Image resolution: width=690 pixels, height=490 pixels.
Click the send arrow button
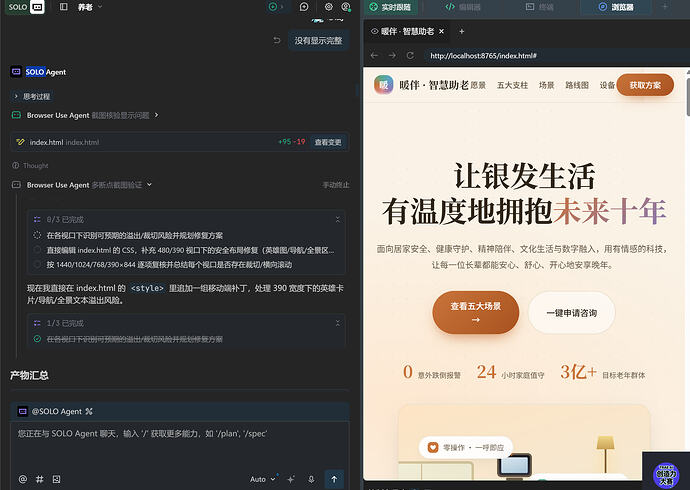click(334, 479)
